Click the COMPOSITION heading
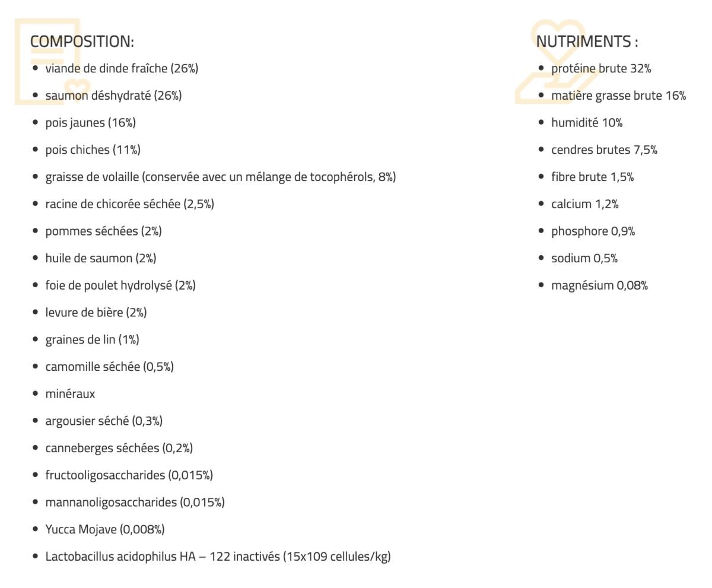Viewport: 712px width, 588px height. click(x=82, y=42)
